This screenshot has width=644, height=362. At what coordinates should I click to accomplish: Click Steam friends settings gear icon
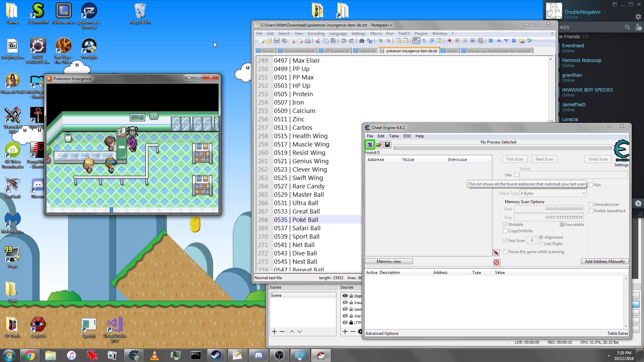(x=638, y=16)
